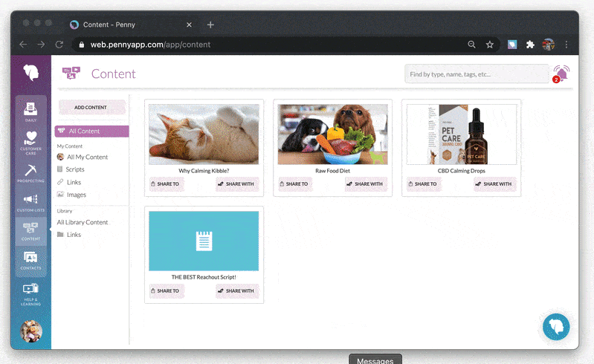Open the Why Calming Kibble cat thumbnail
The image size is (594, 364).
204,134
